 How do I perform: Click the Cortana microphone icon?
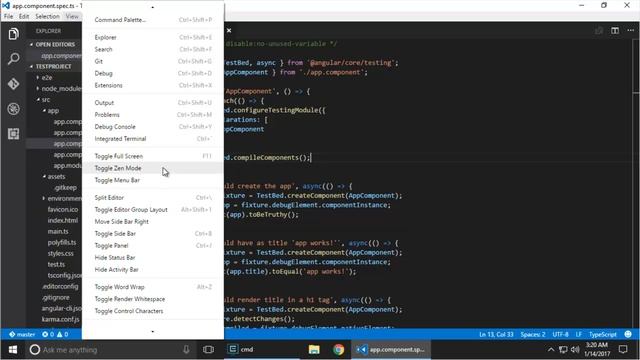(186, 350)
